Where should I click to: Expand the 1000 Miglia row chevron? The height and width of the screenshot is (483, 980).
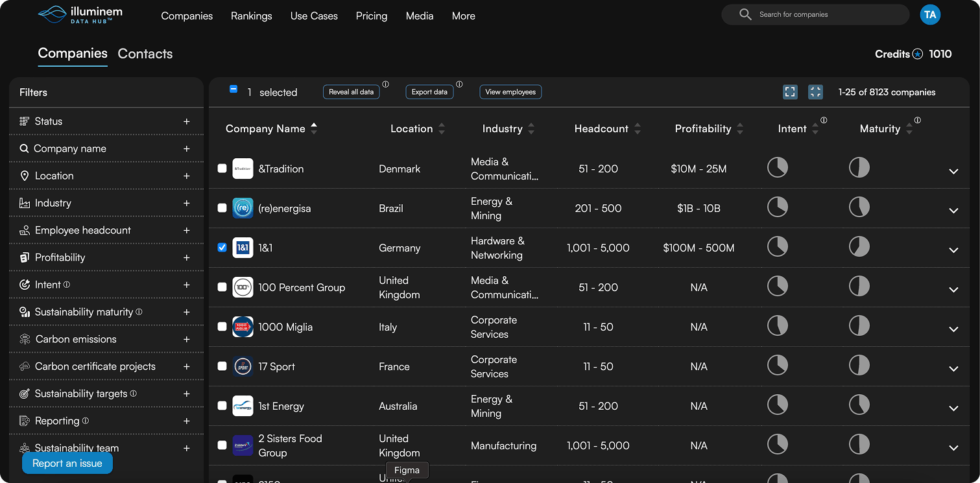pyautogui.click(x=953, y=329)
